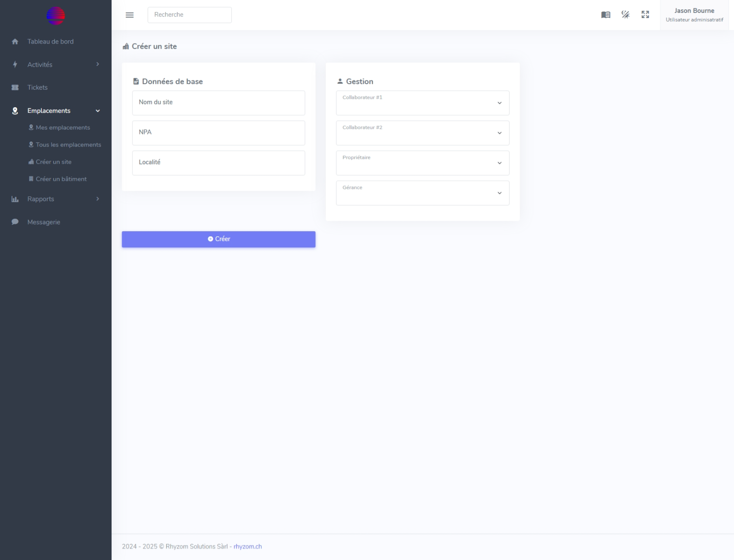This screenshot has width=734, height=560.
Task: Select Créer un bâtiment menu item
Action: [61, 179]
